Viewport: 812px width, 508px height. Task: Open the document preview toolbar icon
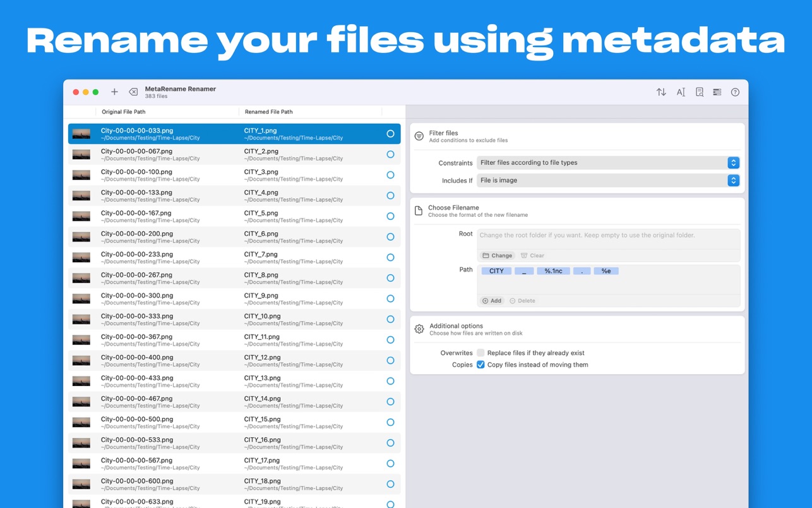pos(699,92)
